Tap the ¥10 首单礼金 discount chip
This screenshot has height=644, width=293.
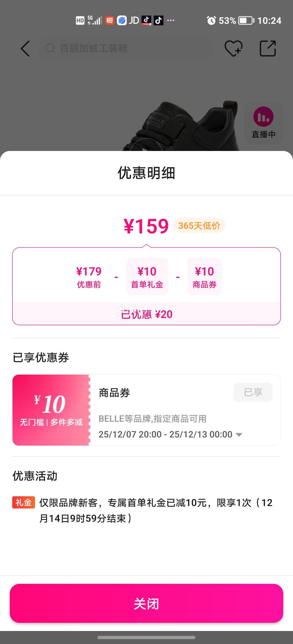pyautogui.click(x=147, y=276)
